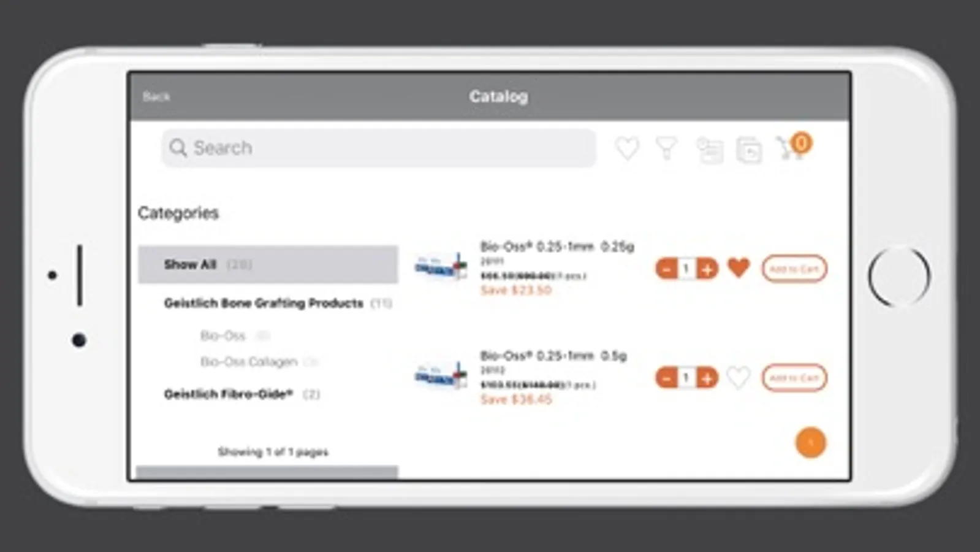Click the Save $23.50 text
Viewport: 980px width, 552px height.
tap(516, 290)
